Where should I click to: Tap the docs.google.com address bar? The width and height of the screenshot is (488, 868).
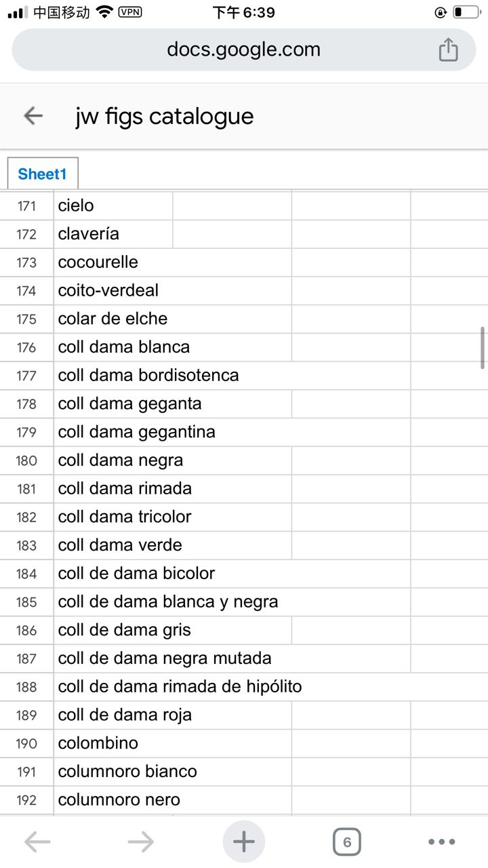244,50
